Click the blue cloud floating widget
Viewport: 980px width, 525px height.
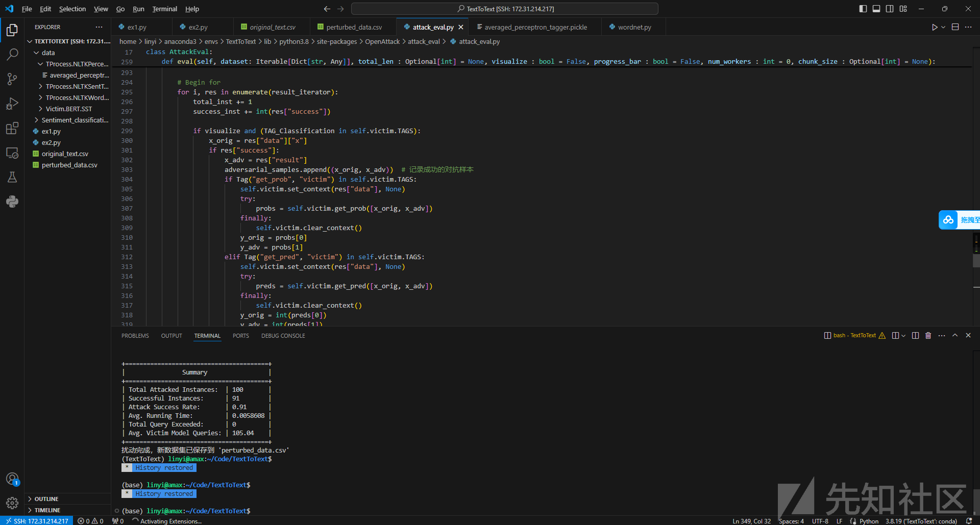click(x=948, y=220)
